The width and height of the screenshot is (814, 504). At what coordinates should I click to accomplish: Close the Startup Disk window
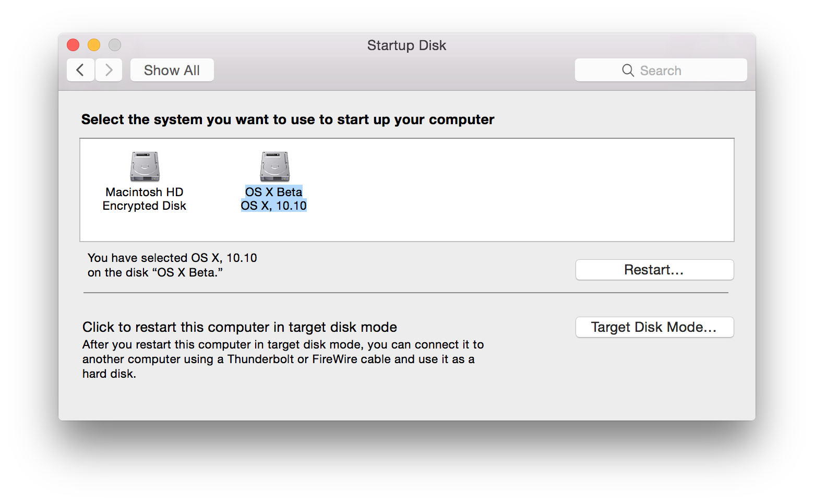coord(73,45)
